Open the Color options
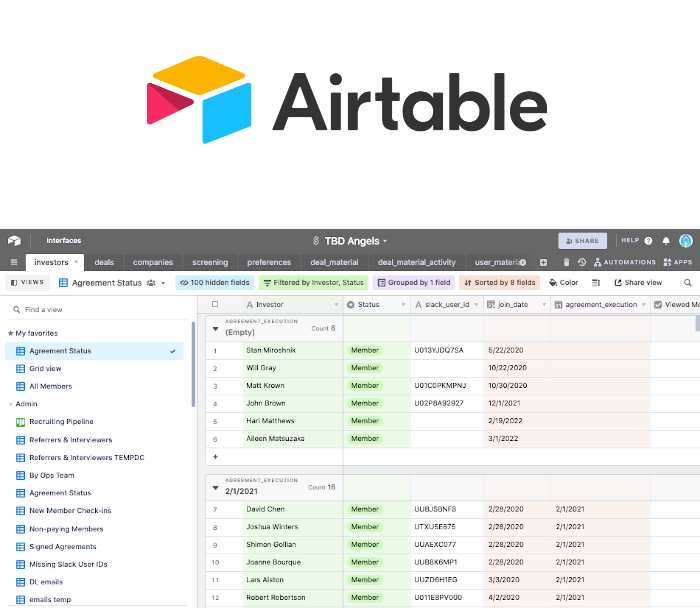Image resolution: width=700 pixels, height=608 pixels. [x=563, y=283]
